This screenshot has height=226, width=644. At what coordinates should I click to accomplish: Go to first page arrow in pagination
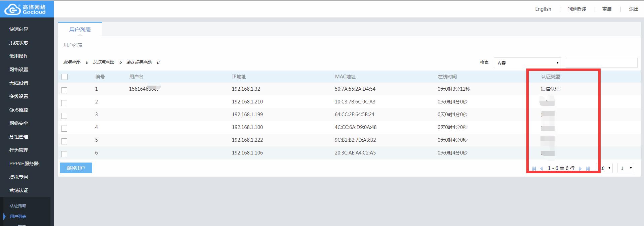[x=534, y=169]
